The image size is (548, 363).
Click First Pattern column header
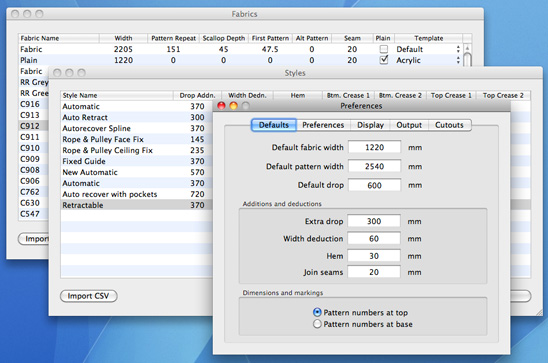point(270,38)
